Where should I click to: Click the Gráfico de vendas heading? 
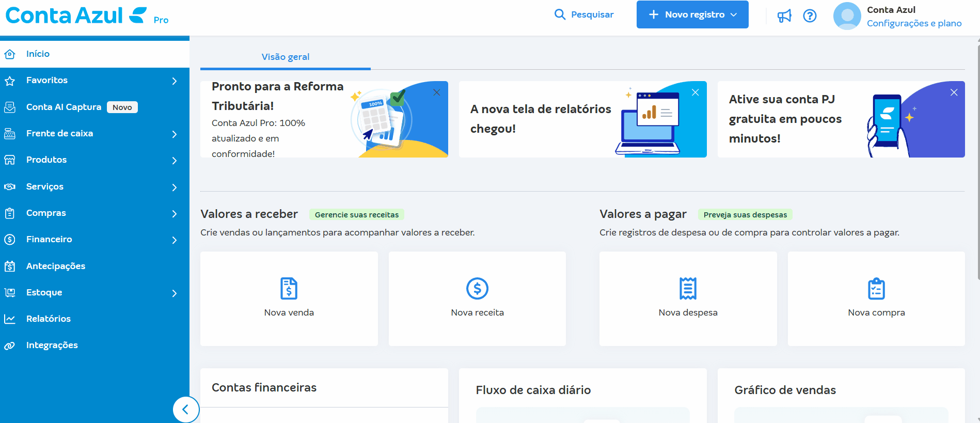[x=785, y=390]
